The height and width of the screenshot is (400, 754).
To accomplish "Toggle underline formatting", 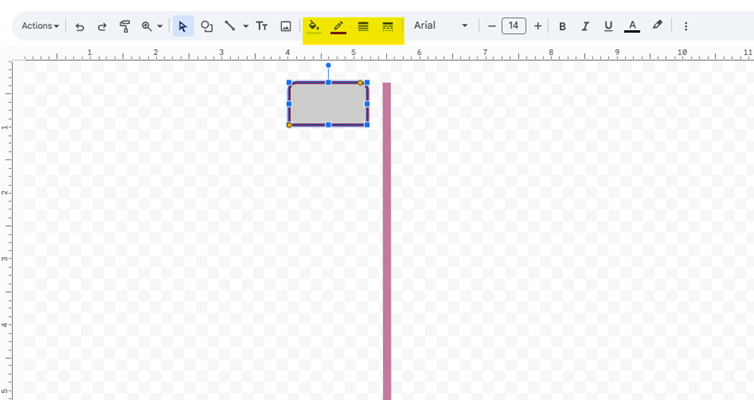I will click(x=608, y=26).
